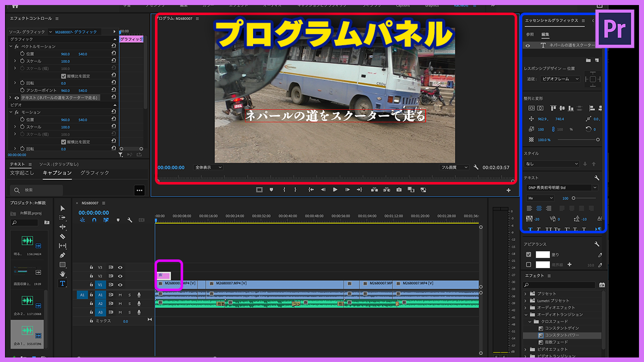Expand the Lumetri プリセット folder
This screenshot has height=362, width=644.
[x=526, y=301]
